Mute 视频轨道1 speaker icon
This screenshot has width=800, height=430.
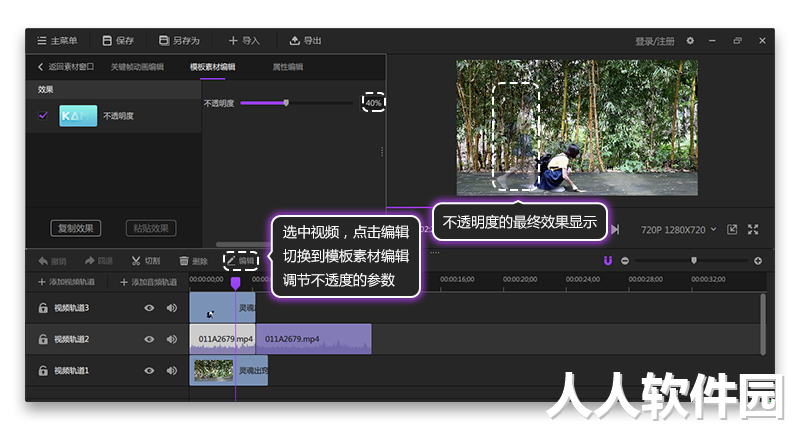[172, 371]
